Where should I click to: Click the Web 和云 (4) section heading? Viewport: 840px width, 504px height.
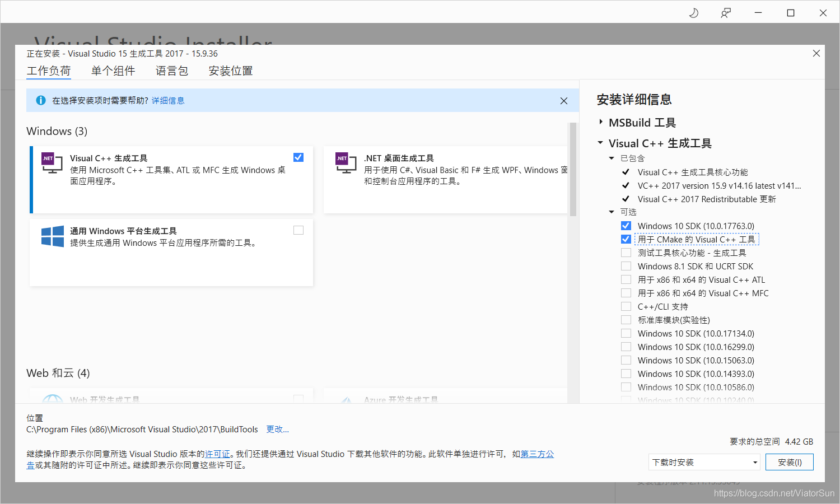[58, 373]
